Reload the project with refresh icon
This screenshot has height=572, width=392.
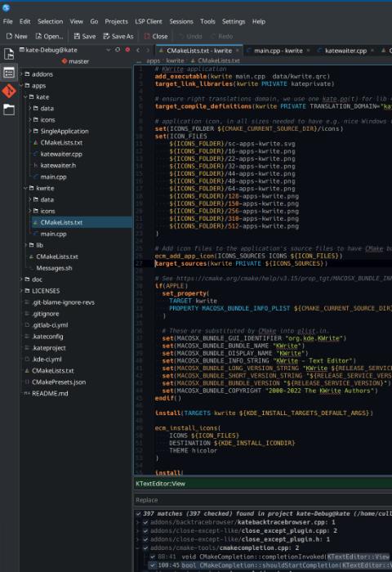[118, 50]
